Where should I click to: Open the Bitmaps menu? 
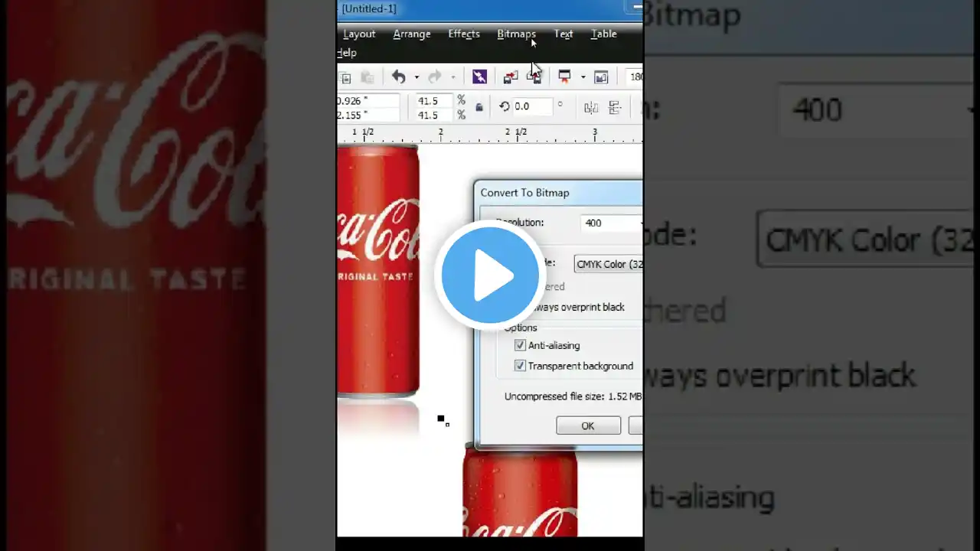coord(516,34)
